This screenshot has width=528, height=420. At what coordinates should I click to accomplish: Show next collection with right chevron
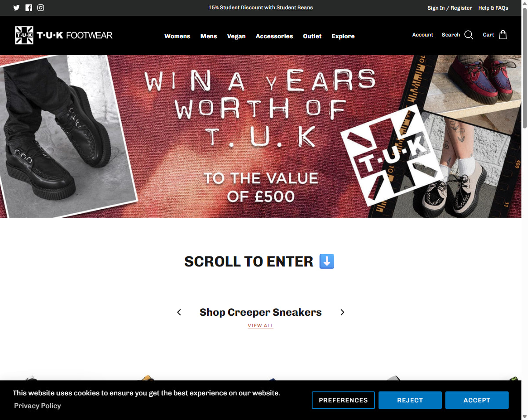pos(342,312)
